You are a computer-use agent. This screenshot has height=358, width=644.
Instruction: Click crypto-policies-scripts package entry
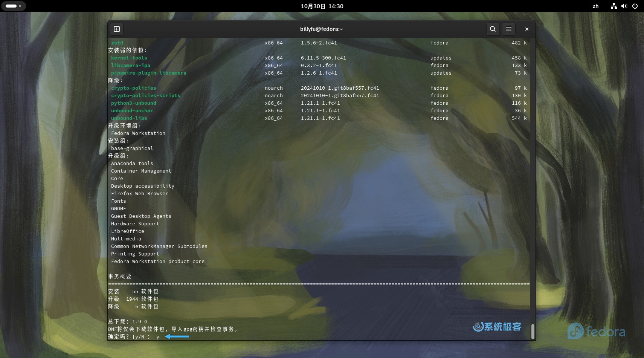(146, 95)
